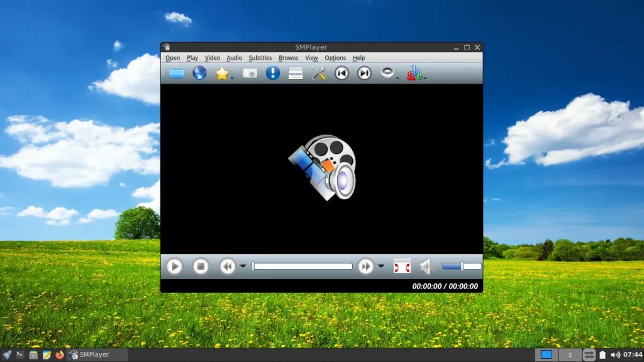Open the playlist icon in the toolbar
The height and width of the screenshot is (362, 644).
tap(296, 74)
